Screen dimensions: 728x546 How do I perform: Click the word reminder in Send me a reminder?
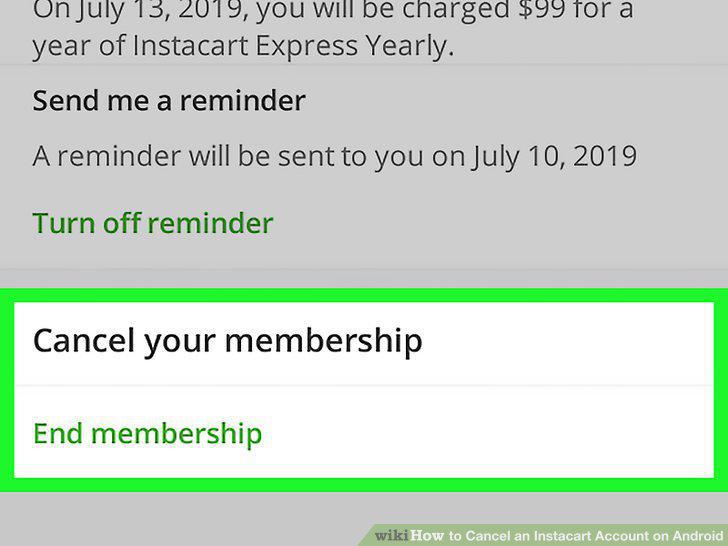242,100
